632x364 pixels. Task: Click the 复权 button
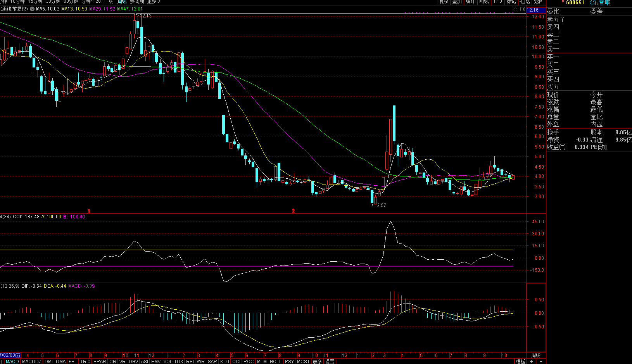[x=444, y=2]
